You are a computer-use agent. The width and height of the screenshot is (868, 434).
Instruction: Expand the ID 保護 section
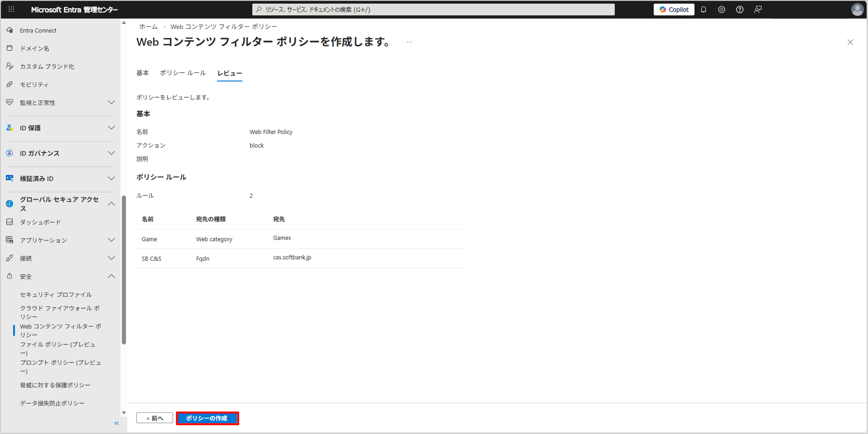[x=111, y=128]
